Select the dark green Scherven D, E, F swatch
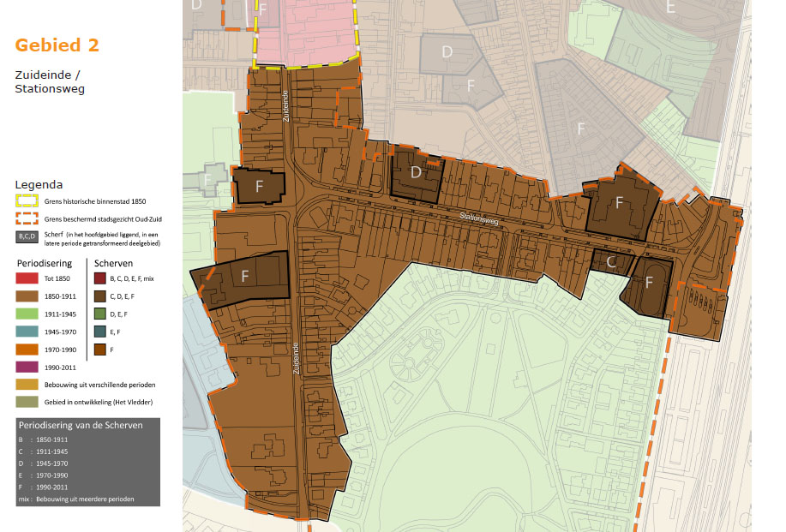Viewport: 786px width, 532px height. click(100, 314)
